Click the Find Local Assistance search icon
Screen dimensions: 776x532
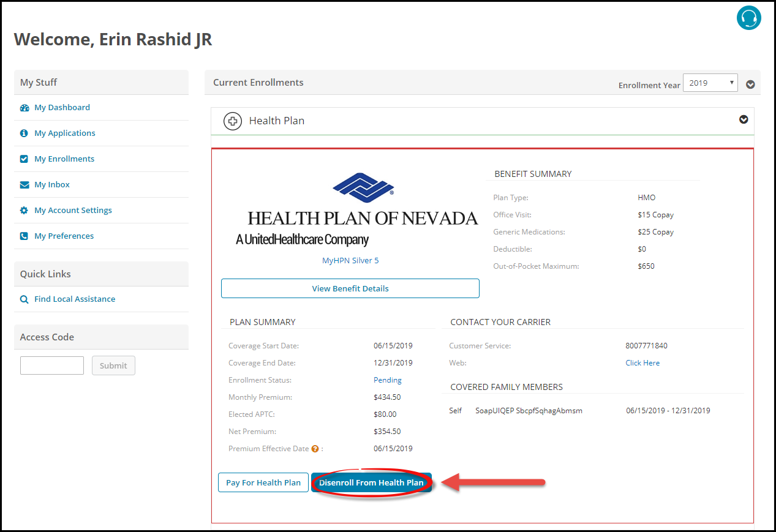[24, 299]
